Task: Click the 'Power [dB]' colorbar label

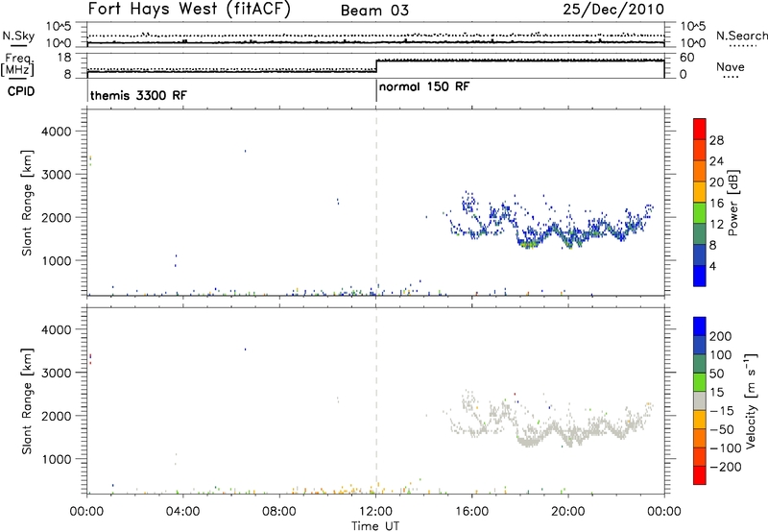Action: click(732, 203)
